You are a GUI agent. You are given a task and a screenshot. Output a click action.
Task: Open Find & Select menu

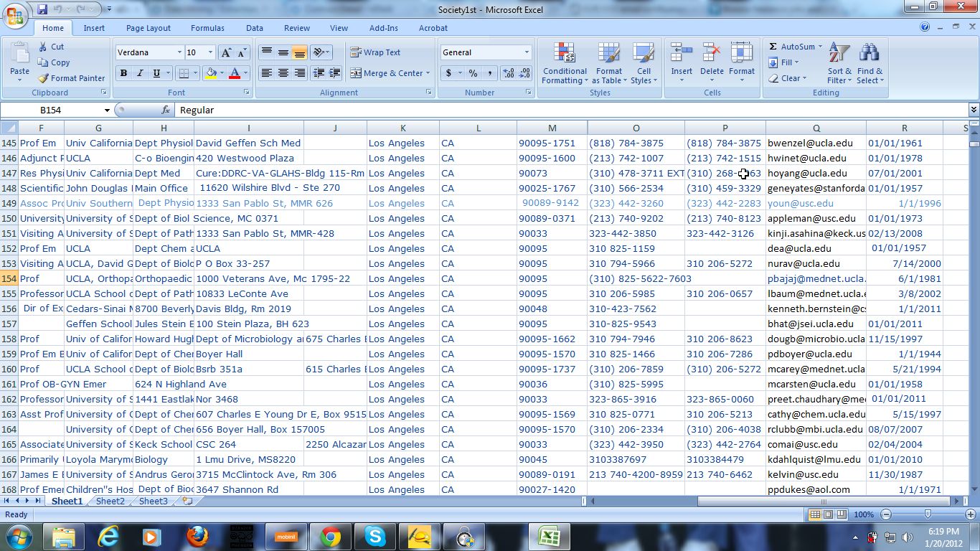(870, 63)
